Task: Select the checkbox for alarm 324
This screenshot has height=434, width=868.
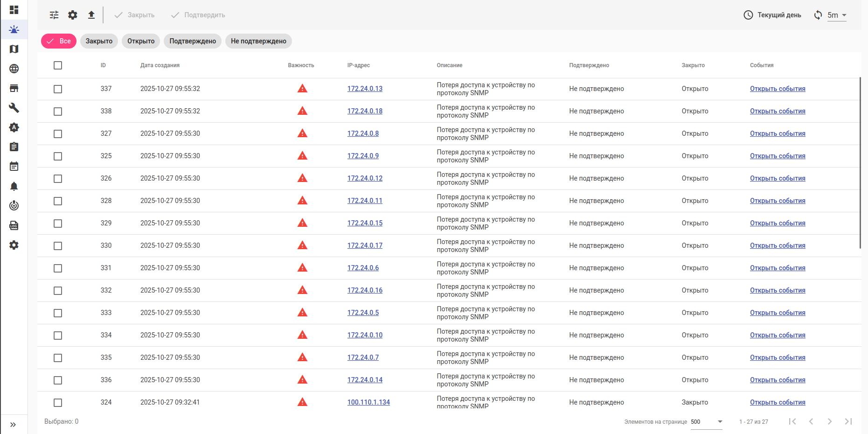Action: (58, 402)
